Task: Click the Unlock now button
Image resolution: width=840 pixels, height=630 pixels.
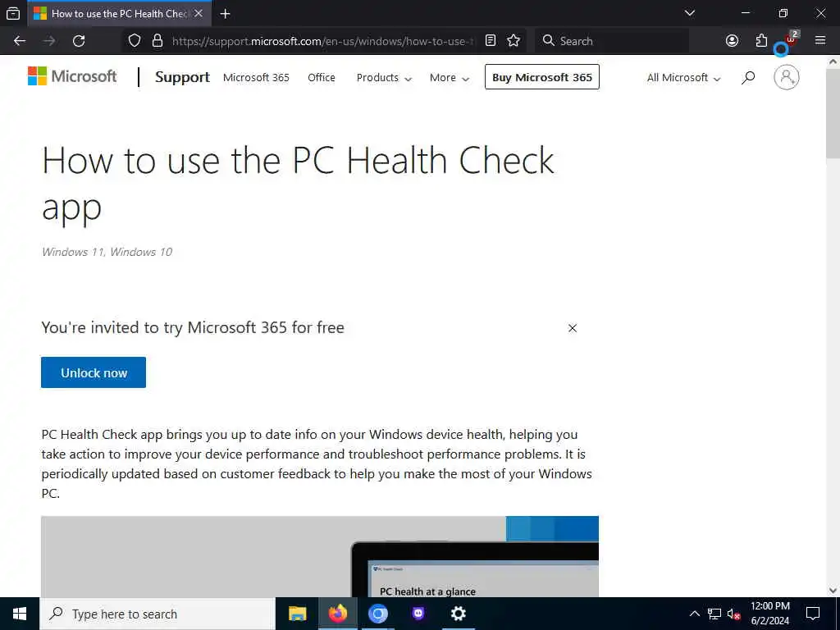Action: click(94, 372)
